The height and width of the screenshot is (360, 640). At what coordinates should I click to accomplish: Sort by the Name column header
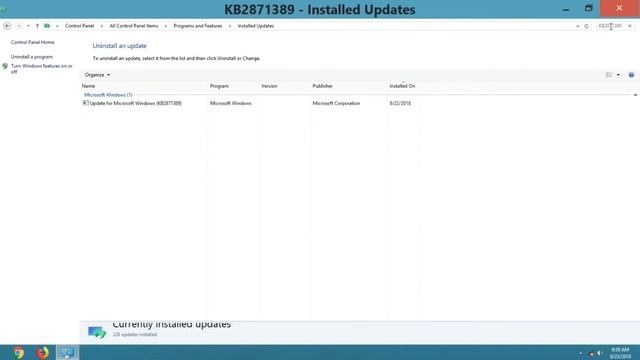[x=88, y=86]
